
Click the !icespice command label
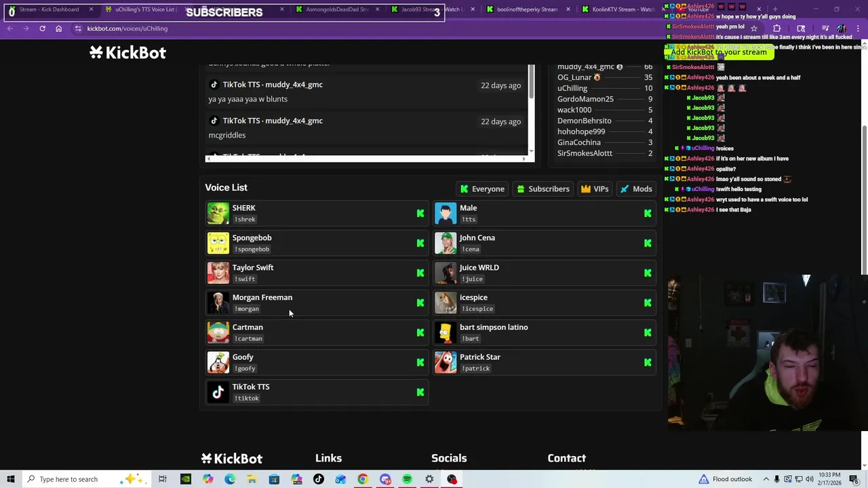[477, 309]
